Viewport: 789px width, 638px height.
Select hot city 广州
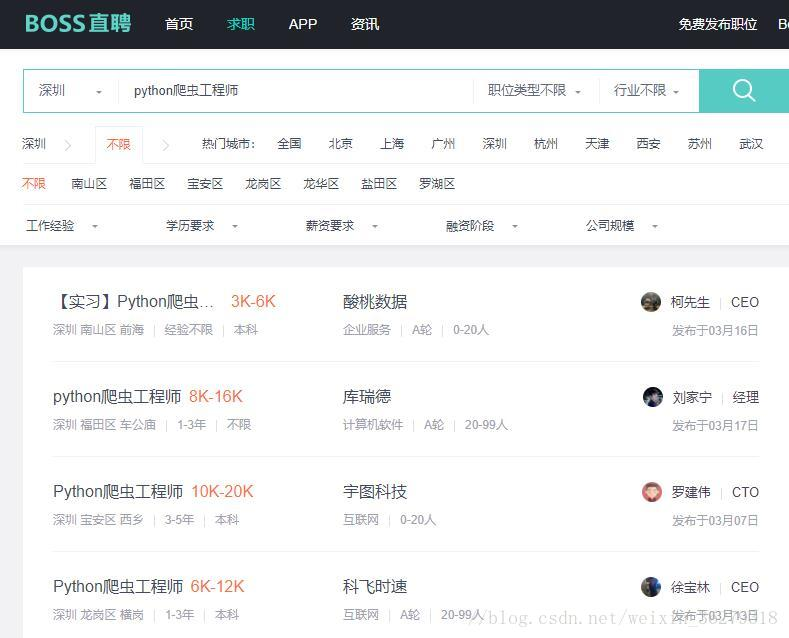tap(443, 144)
